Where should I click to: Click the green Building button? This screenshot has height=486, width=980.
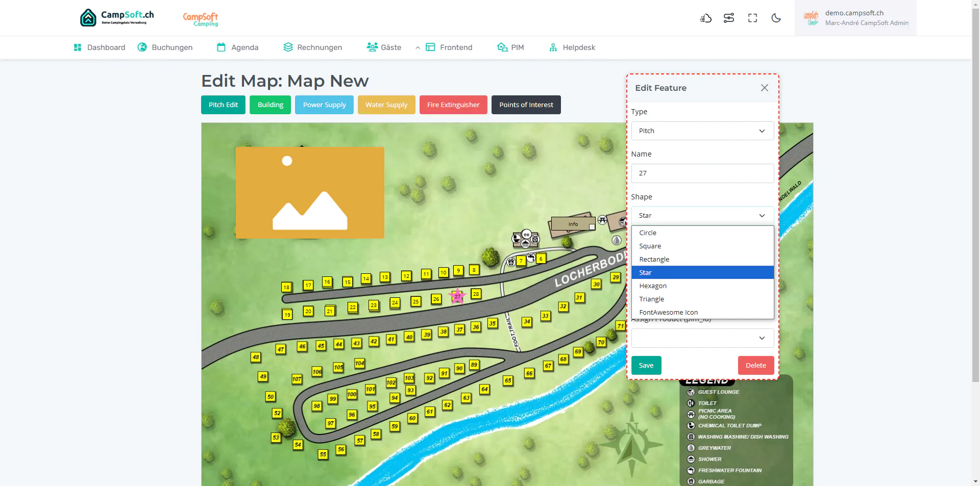coord(270,105)
